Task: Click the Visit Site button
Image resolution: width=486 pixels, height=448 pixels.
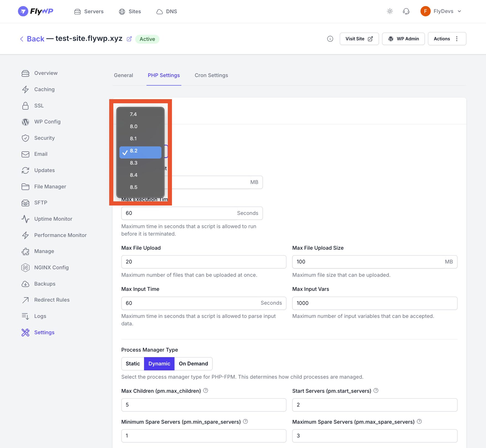Action: pyautogui.click(x=359, y=39)
